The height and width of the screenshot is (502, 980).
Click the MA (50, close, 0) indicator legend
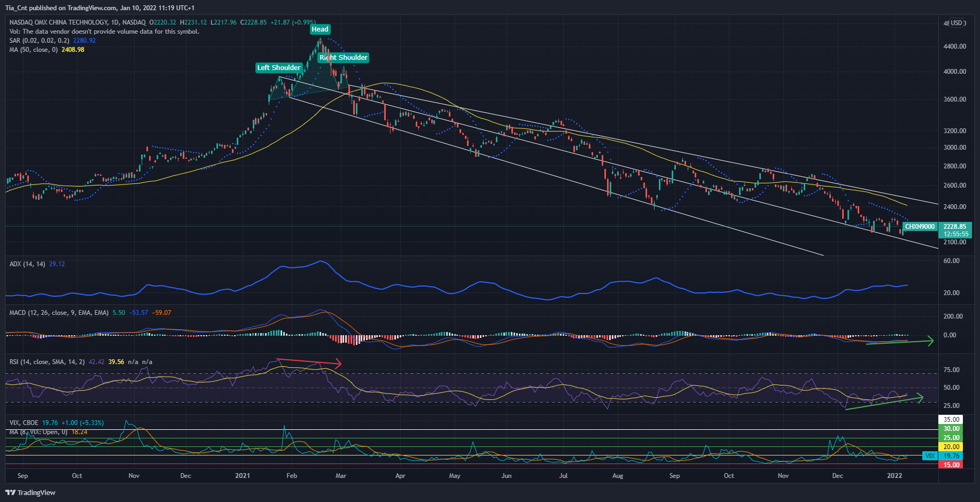33,50
